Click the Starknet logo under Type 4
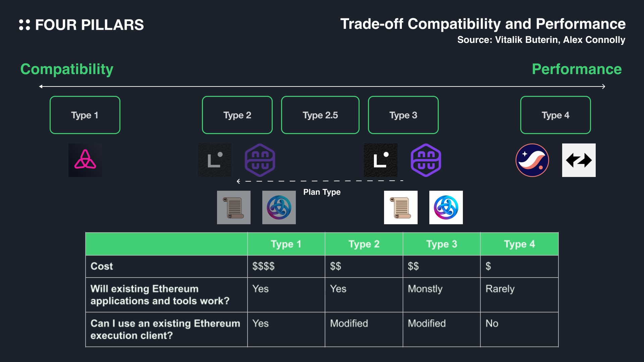 pos(532,160)
